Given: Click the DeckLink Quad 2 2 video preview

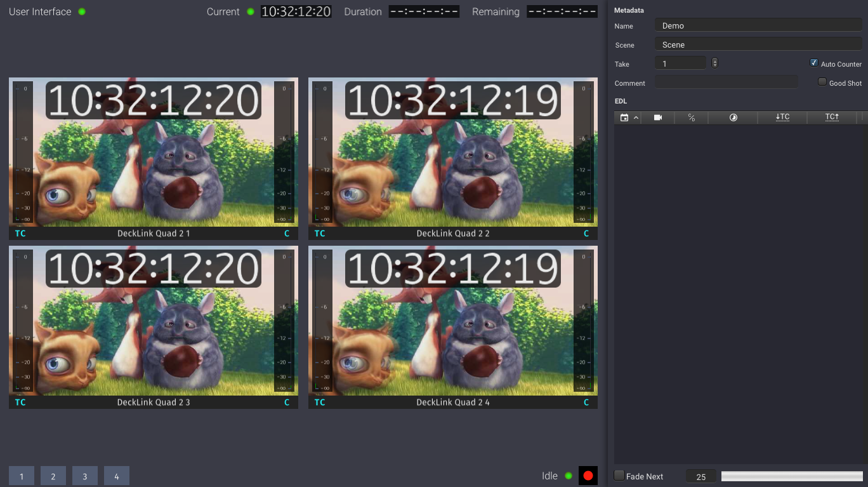Looking at the screenshot, I should [x=453, y=152].
